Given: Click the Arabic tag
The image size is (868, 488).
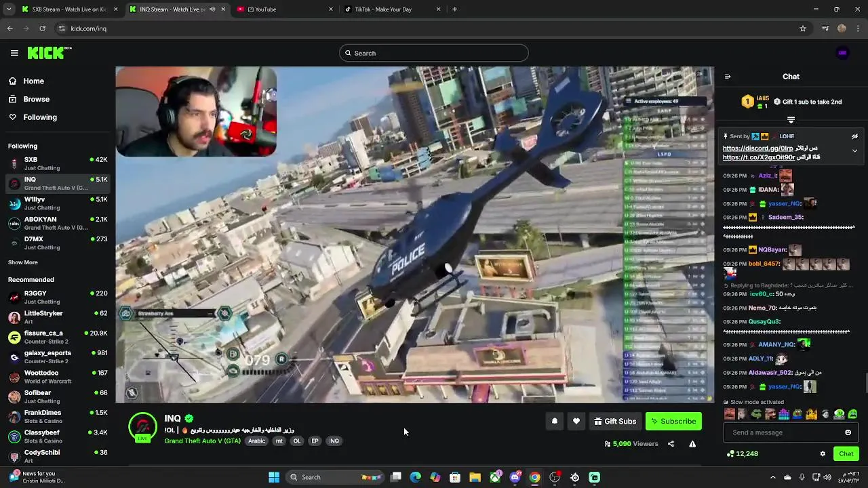Looking at the screenshot, I should [x=256, y=441].
